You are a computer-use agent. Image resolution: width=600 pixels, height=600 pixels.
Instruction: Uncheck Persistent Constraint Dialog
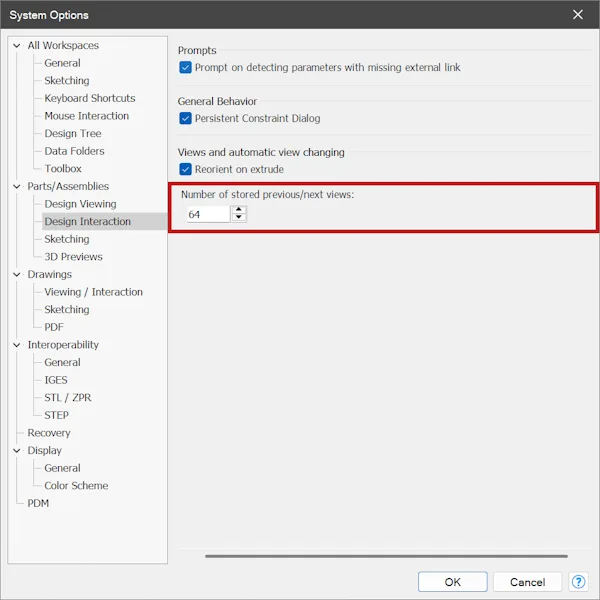(x=185, y=118)
